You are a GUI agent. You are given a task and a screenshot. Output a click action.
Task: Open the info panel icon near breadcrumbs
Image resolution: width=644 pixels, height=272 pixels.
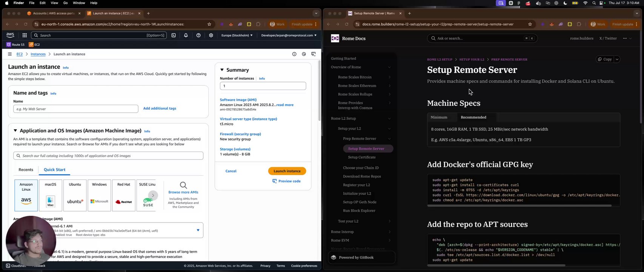click(x=294, y=54)
